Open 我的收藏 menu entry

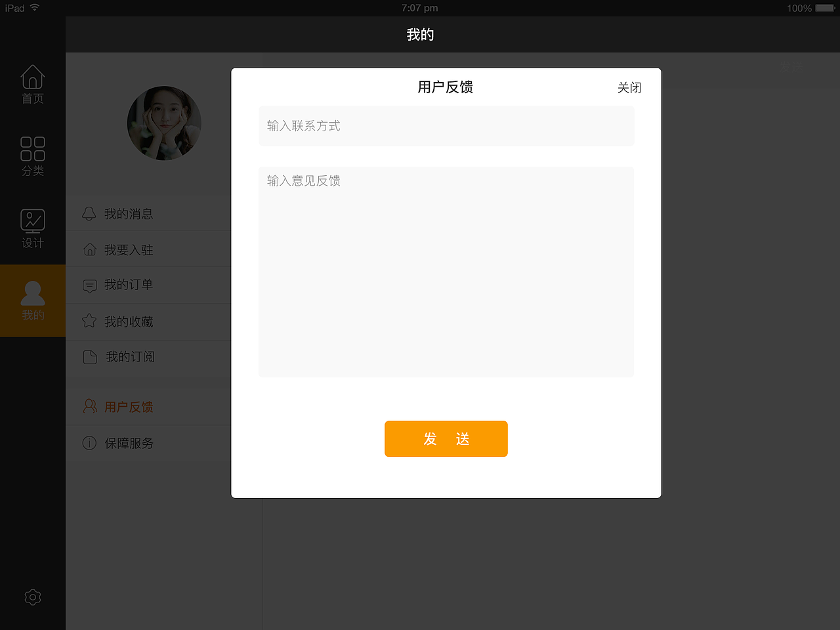click(148, 322)
